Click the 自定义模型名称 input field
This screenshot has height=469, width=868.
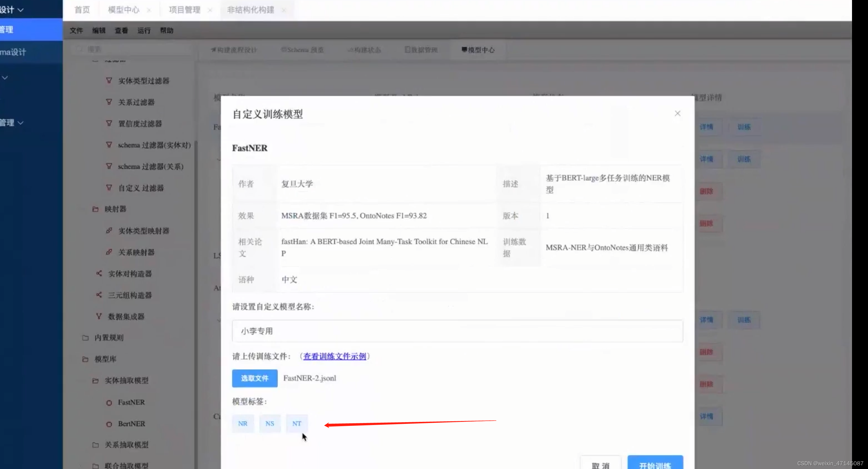point(458,330)
